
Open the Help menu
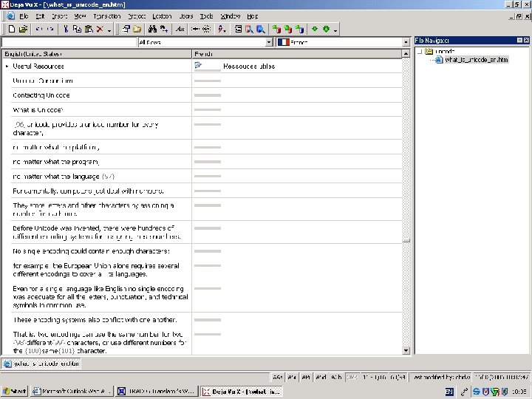click(x=253, y=16)
